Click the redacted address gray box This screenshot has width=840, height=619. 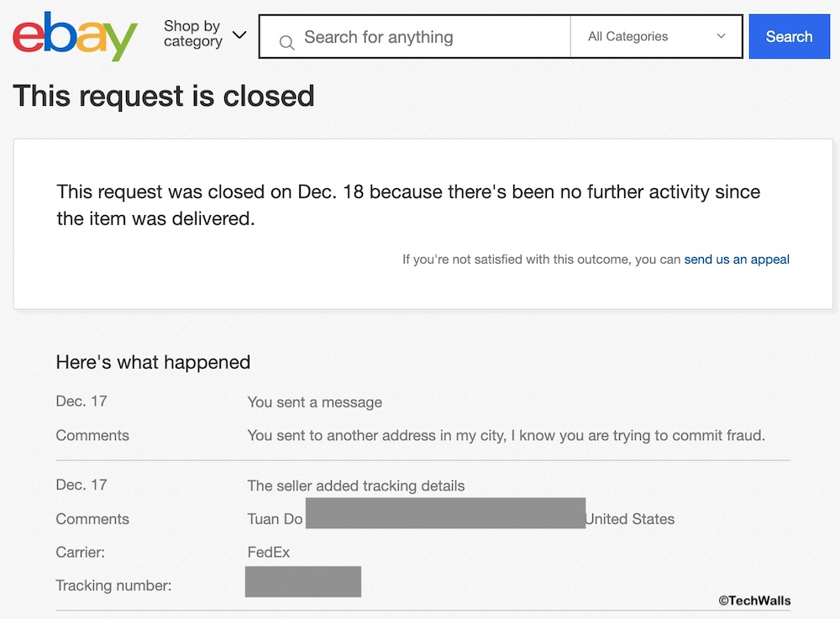445,513
